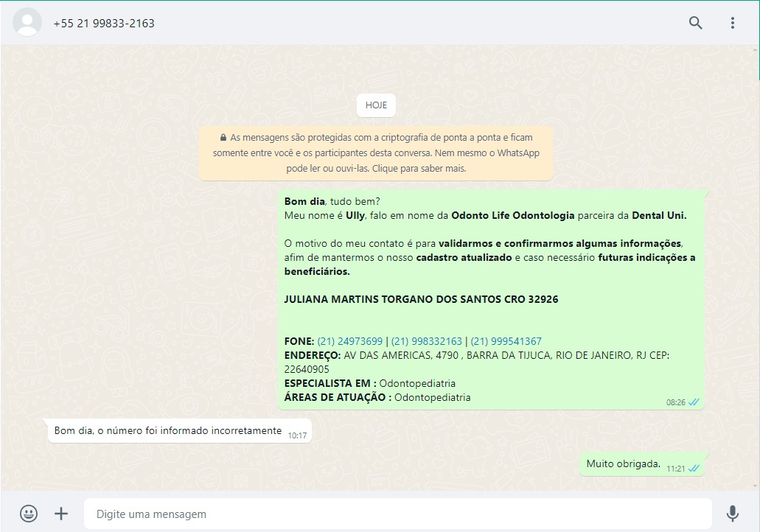Click the message input field
The image size is (760, 532).
click(x=397, y=514)
